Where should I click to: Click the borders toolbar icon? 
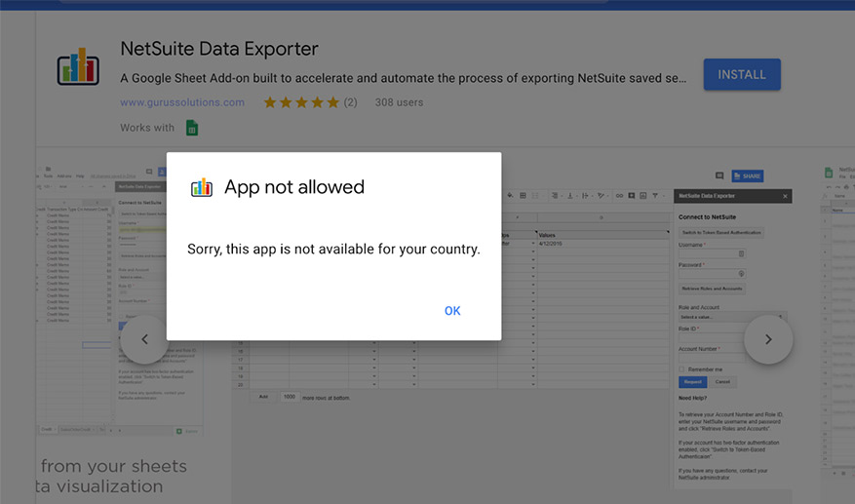[523, 196]
